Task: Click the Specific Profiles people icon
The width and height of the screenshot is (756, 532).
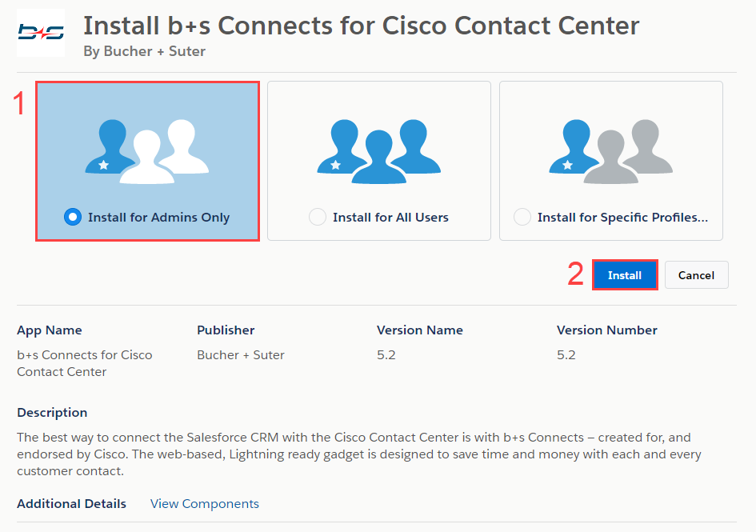Action: pyautogui.click(x=611, y=151)
